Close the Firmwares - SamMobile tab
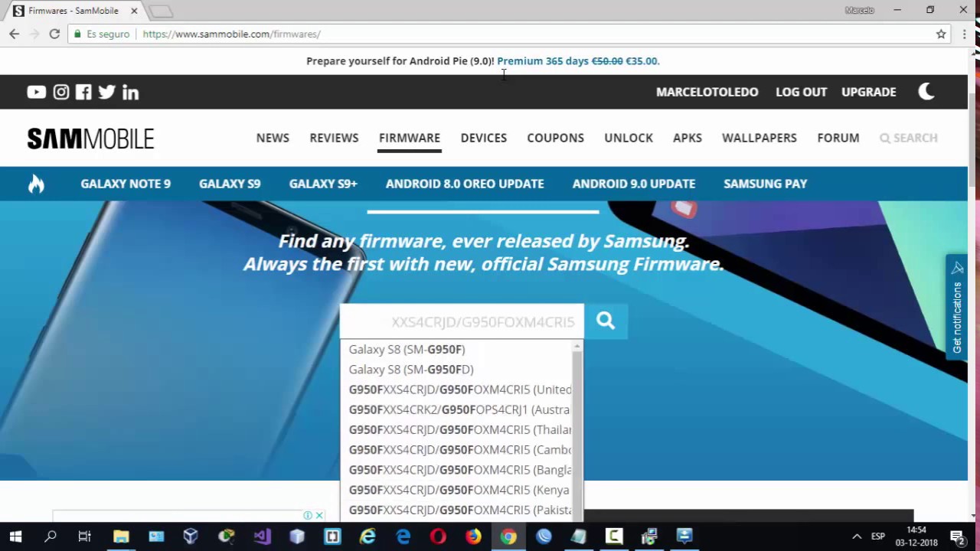This screenshot has width=980, height=551. 134,11
